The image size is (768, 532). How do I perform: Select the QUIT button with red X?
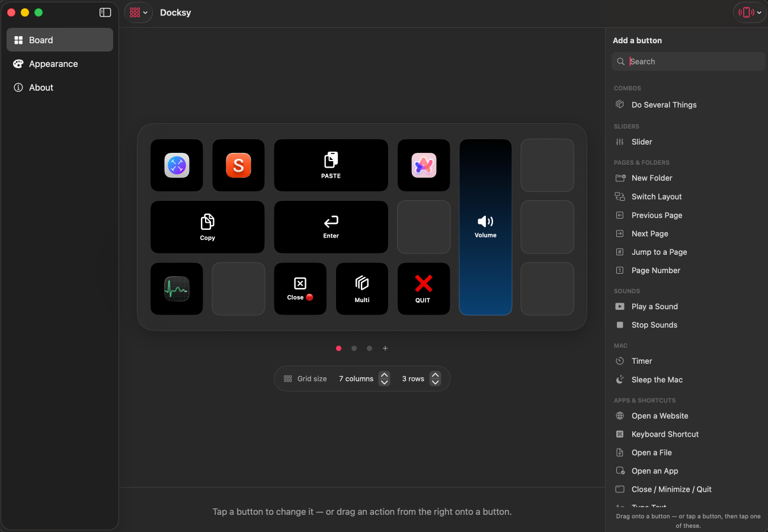[x=424, y=289]
